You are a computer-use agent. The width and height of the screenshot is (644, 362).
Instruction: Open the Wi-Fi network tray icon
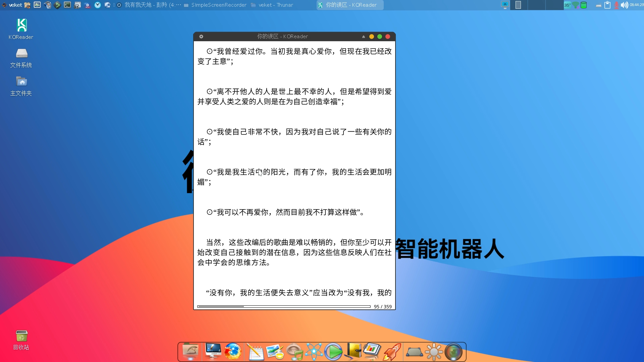(x=576, y=5)
